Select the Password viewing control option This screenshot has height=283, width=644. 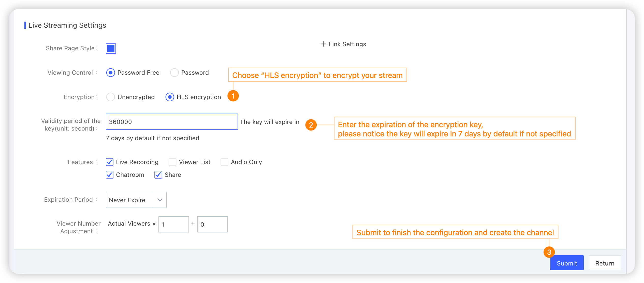pyautogui.click(x=174, y=73)
